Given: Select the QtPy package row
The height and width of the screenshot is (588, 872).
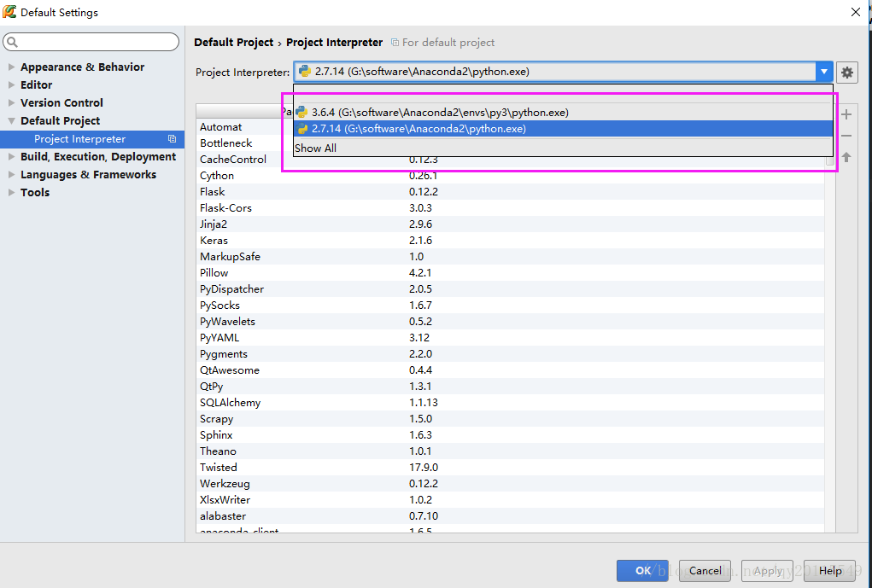Looking at the screenshot, I should click(510, 387).
